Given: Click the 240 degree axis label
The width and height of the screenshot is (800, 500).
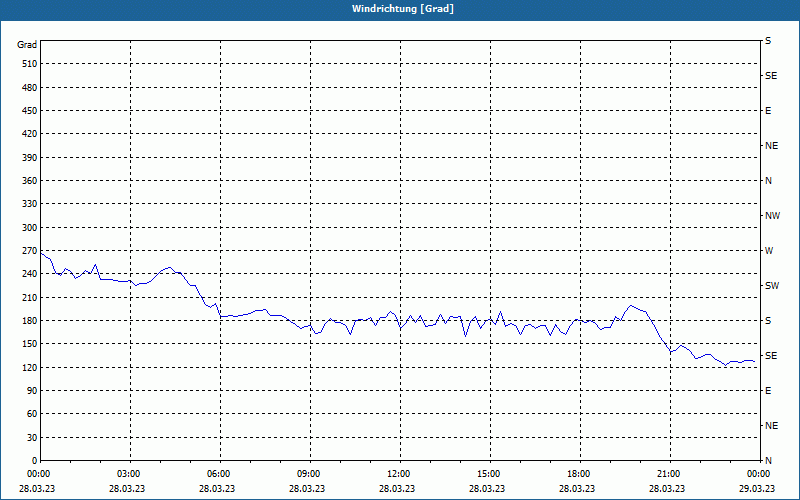Looking at the screenshot, I should pos(30,274).
